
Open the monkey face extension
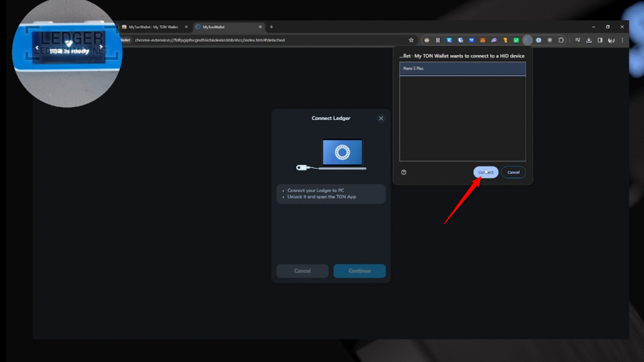[x=427, y=40]
